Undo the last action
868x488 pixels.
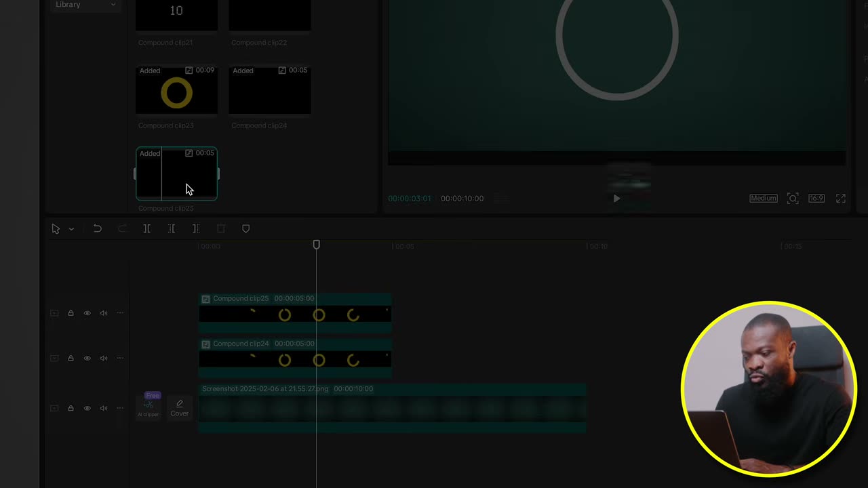(x=97, y=228)
